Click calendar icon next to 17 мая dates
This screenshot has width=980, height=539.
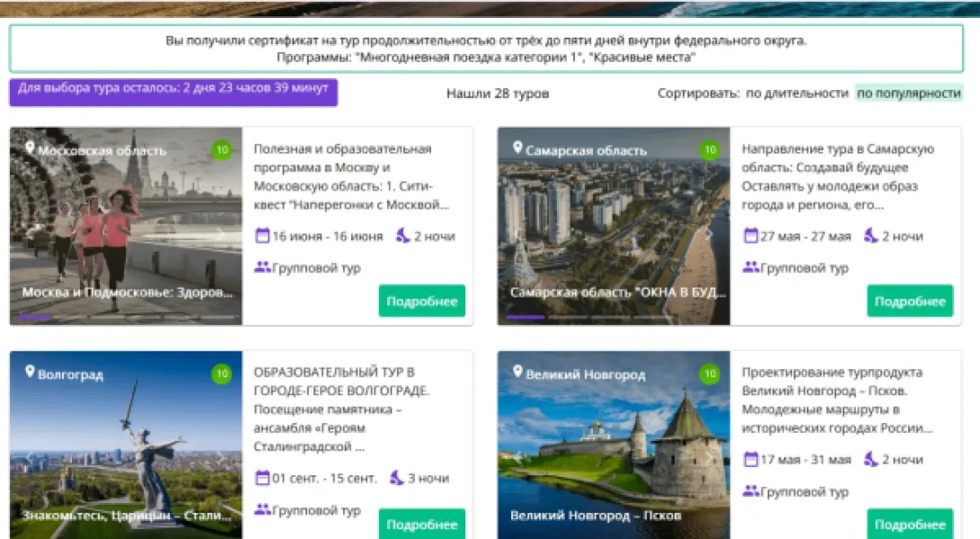751,459
